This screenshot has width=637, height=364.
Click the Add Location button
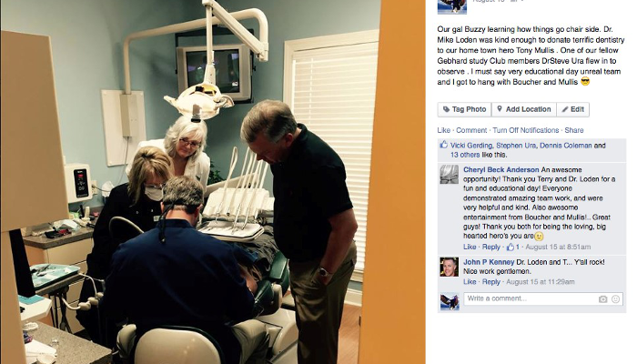click(524, 109)
